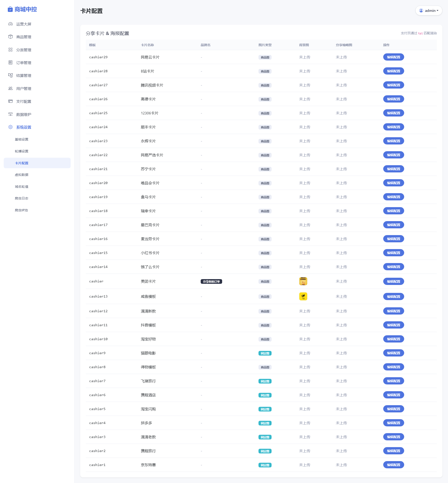Click the 运营大屏 dashboard icon
This screenshot has width=448, height=483.
[x=10, y=24]
